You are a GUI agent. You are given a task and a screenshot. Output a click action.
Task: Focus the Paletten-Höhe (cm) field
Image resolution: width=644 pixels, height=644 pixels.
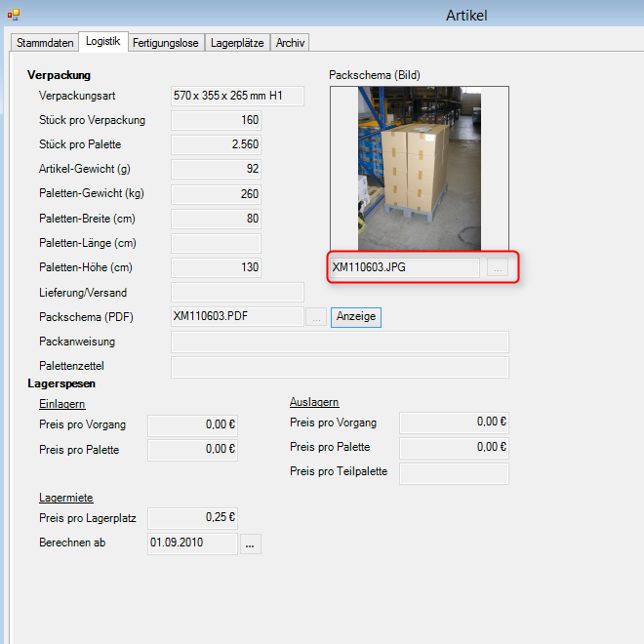pyautogui.click(x=216, y=267)
